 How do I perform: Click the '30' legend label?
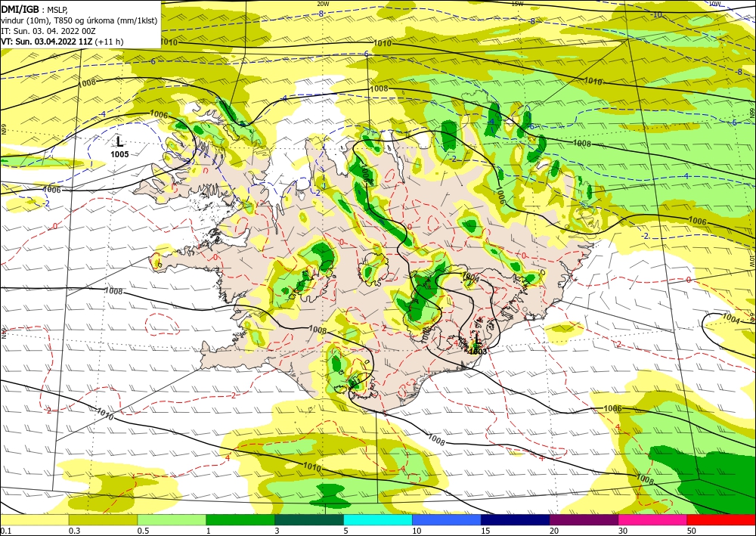pos(623,531)
